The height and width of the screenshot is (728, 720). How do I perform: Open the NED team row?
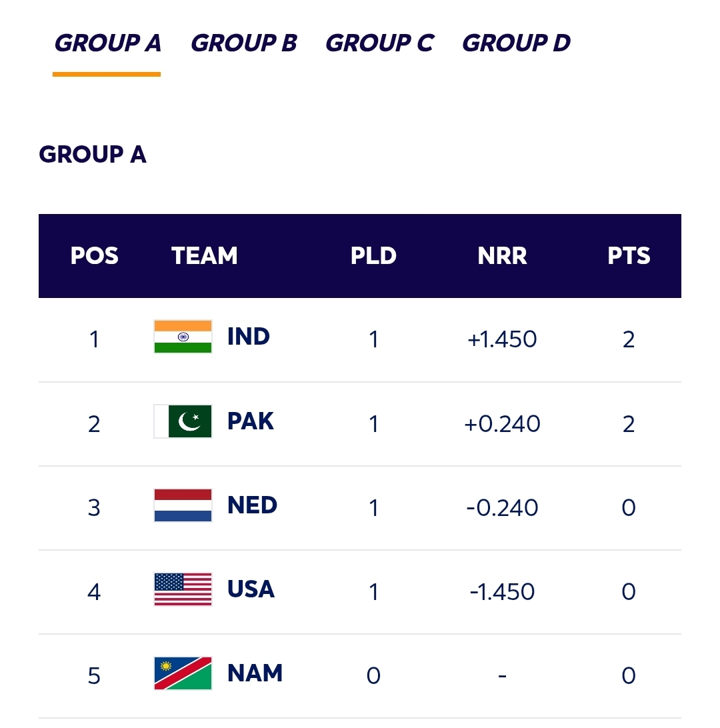click(360, 505)
